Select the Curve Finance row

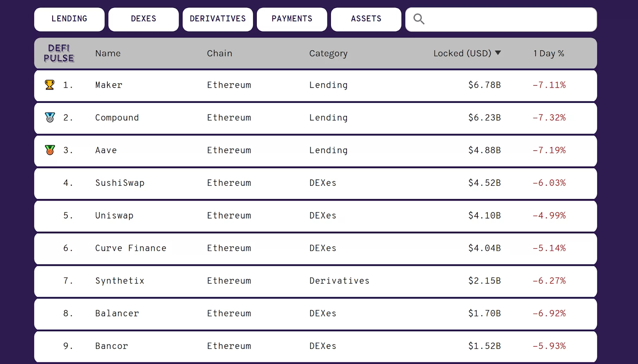click(x=131, y=248)
